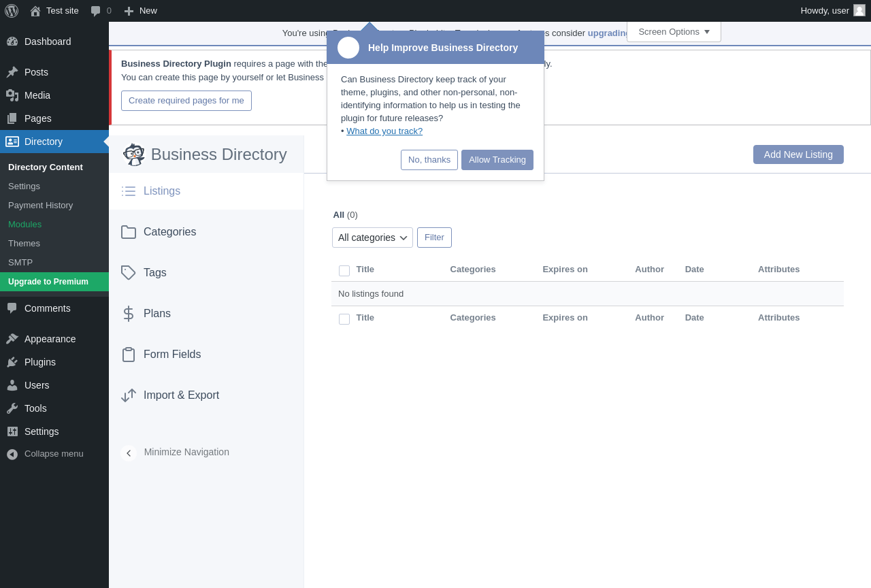Click the Collapse menu arrow icon

pos(12,454)
